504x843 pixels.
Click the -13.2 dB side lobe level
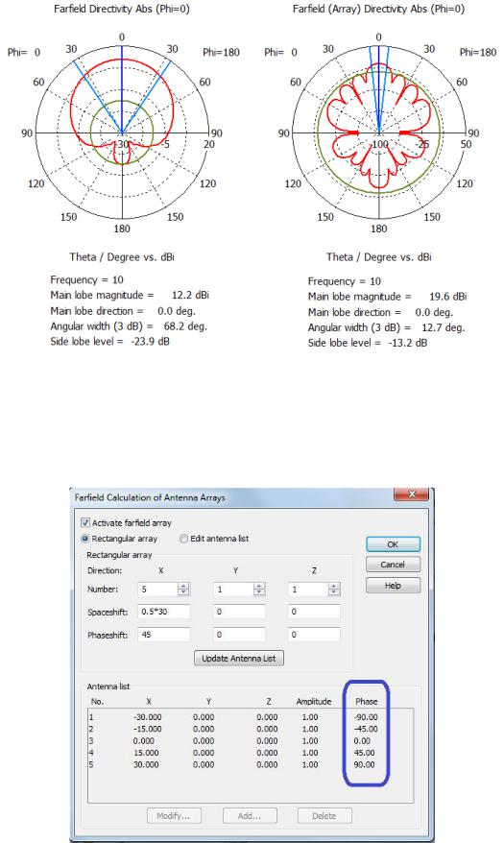click(x=408, y=343)
